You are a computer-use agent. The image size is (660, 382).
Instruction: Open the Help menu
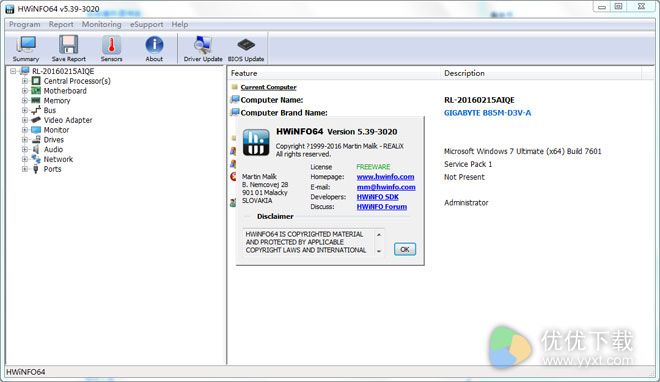click(x=180, y=24)
